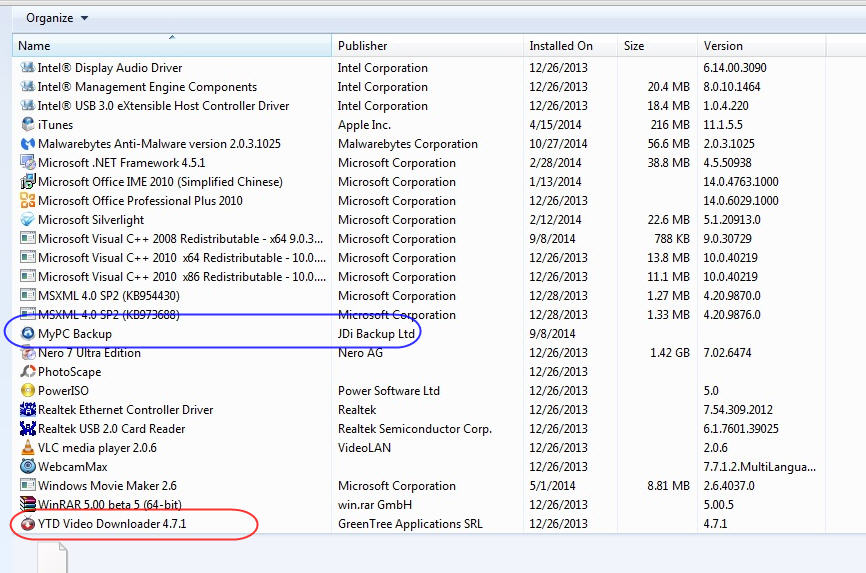The image size is (866, 573).
Task: Click the "Power Software Ltd" publisher
Action: [x=389, y=391]
